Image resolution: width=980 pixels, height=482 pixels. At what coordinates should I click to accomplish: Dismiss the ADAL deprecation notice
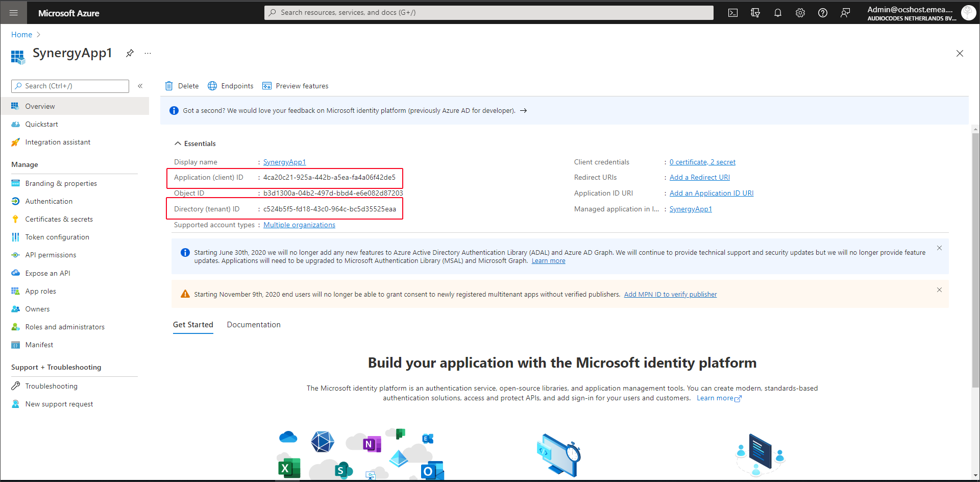pyautogui.click(x=939, y=248)
